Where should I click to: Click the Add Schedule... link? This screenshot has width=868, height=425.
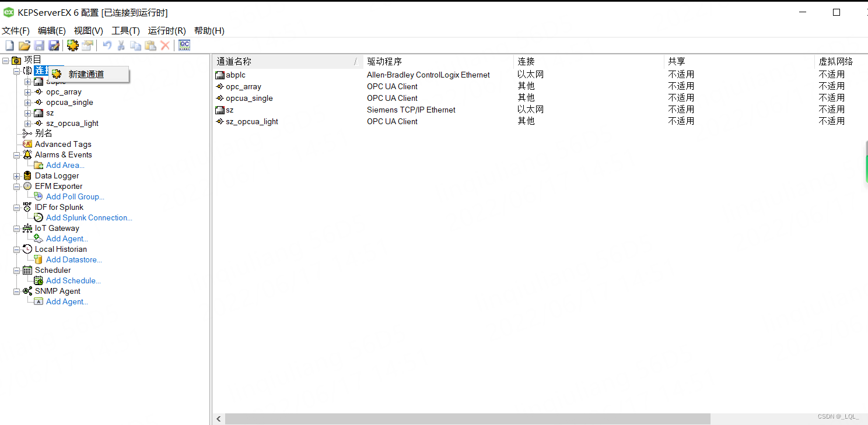click(x=73, y=280)
